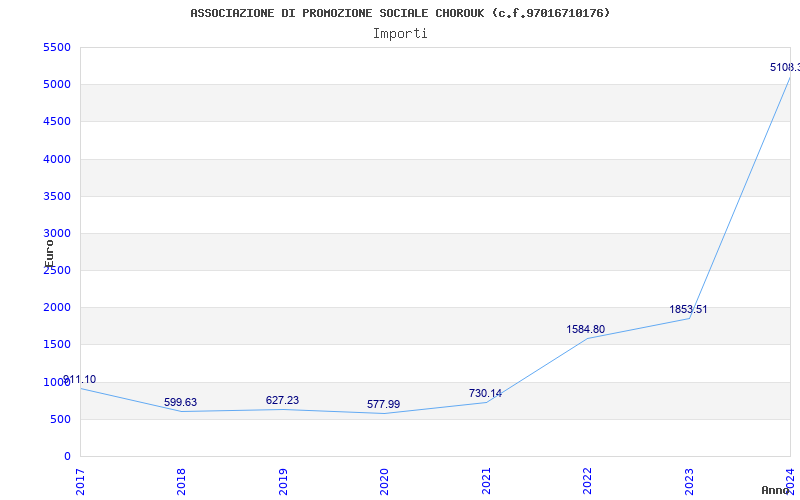Click the 500 y-axis tick label

tap(60, 419)
